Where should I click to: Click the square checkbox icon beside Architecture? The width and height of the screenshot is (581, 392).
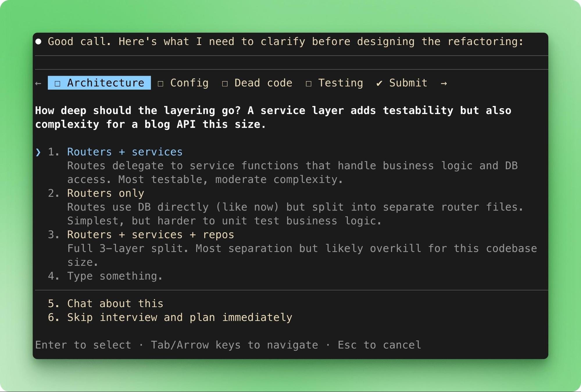pos(57,83)
